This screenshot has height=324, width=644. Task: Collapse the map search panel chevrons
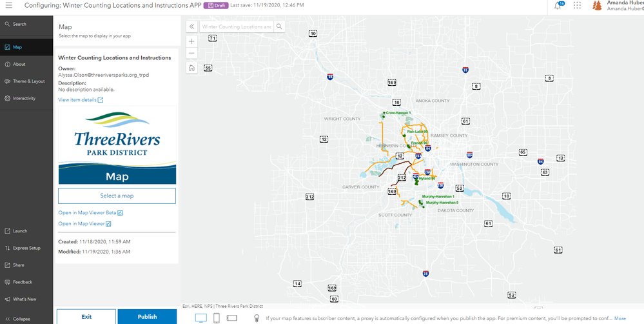191,26
